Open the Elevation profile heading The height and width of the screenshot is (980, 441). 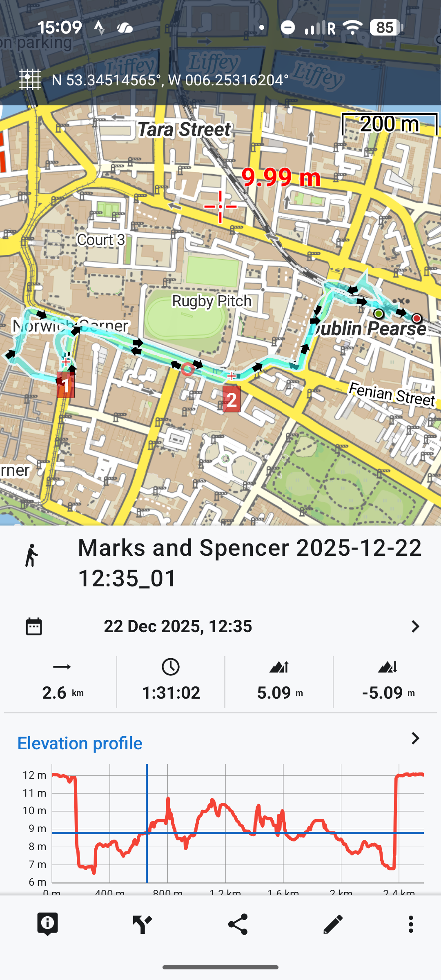pyautogui.click(x=80, y=743)
